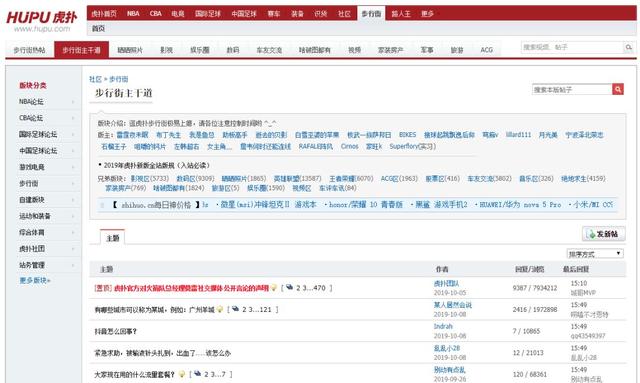
Task: Open 2019年虎扑新版全站版规 announcement
Action: [x=157, y=165]
